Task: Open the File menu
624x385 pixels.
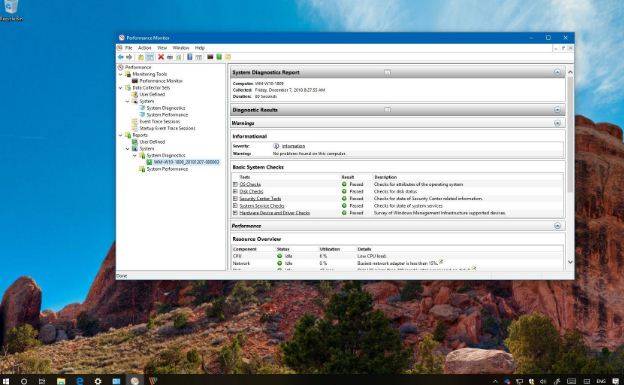Action: (129, 48)
